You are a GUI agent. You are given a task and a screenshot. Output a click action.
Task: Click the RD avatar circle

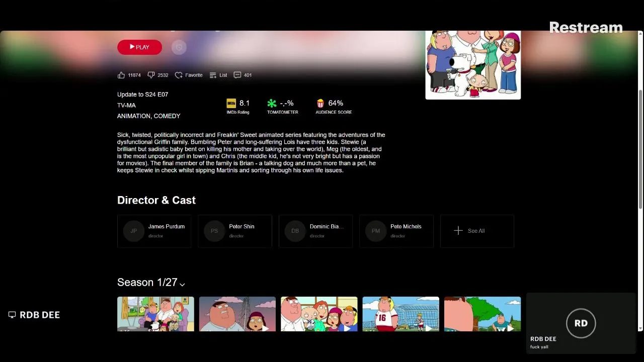(581, 323)
